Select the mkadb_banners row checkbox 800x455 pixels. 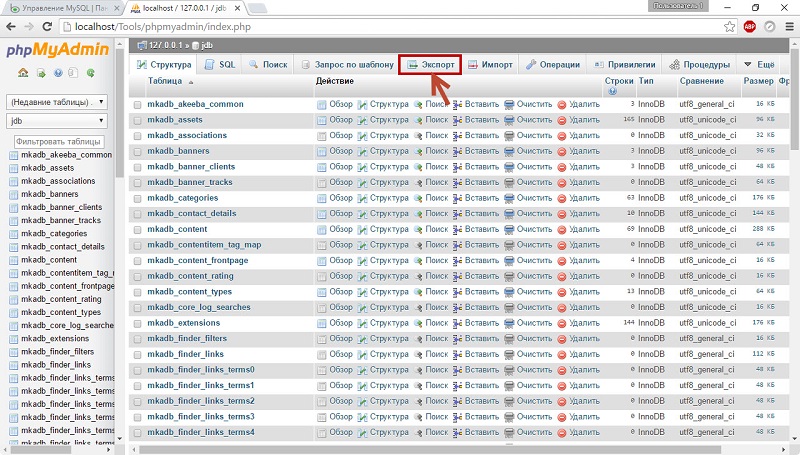tap(137, 152)
